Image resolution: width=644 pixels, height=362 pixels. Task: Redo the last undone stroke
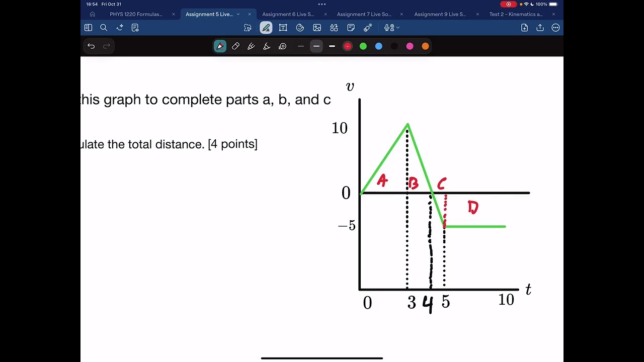[107, 46]
